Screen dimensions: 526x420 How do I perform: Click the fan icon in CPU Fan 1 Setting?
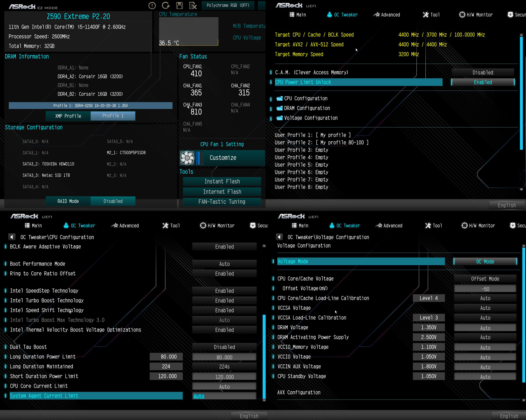click(187, 158)
